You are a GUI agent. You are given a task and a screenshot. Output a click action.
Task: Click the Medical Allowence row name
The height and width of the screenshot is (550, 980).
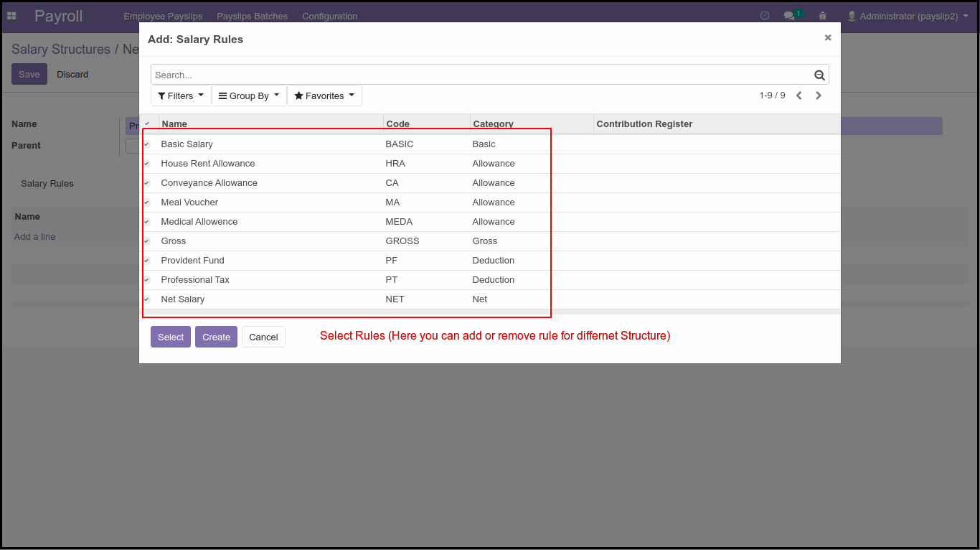coord(199,222)
